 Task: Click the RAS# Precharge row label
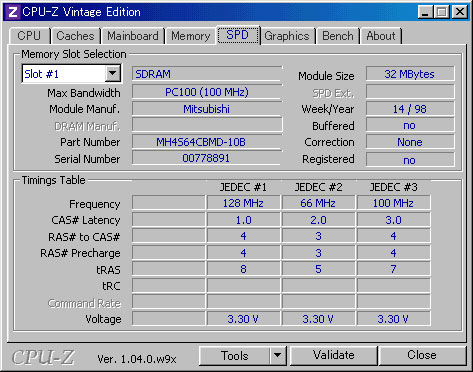(x=80, y=253)
